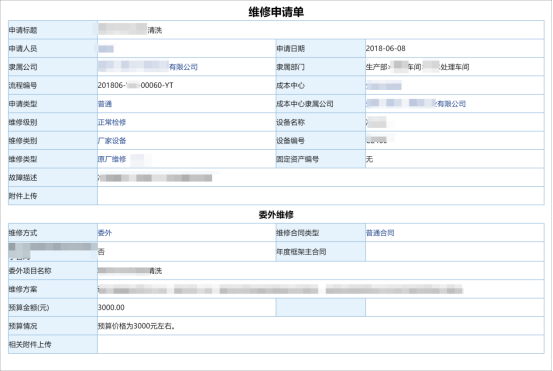
Task: Click the 申请类型 field label
Action: 23,104
